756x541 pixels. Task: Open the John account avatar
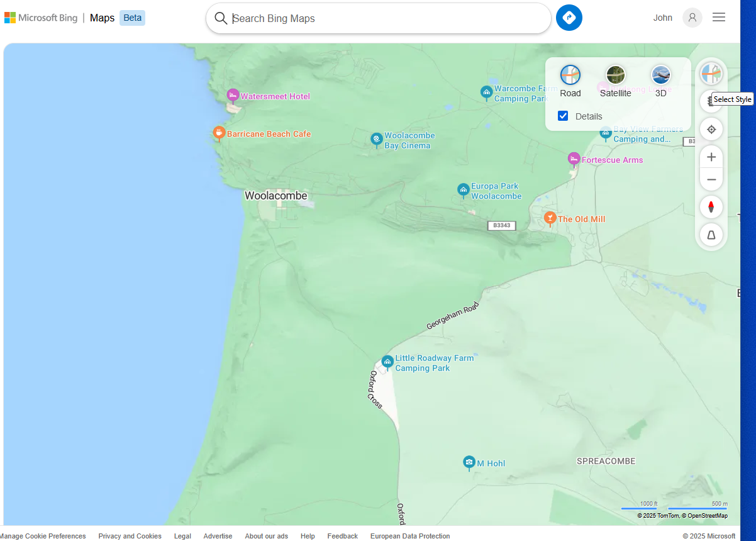click(692, 18)
